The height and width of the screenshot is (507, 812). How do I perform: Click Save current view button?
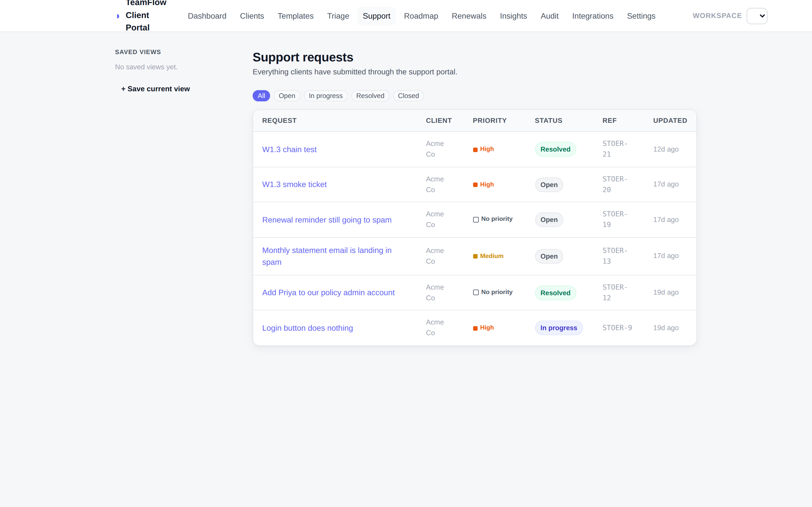click(155, 89)
